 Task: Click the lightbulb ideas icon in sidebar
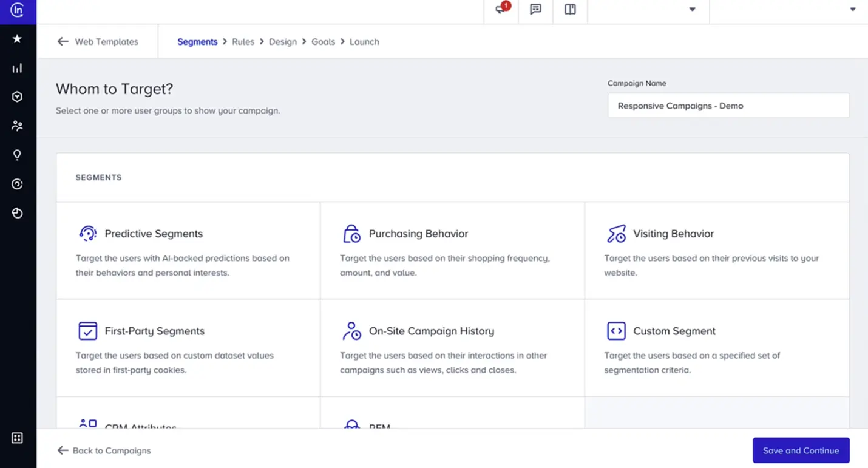pyautogui.click(x=17, y=155)
